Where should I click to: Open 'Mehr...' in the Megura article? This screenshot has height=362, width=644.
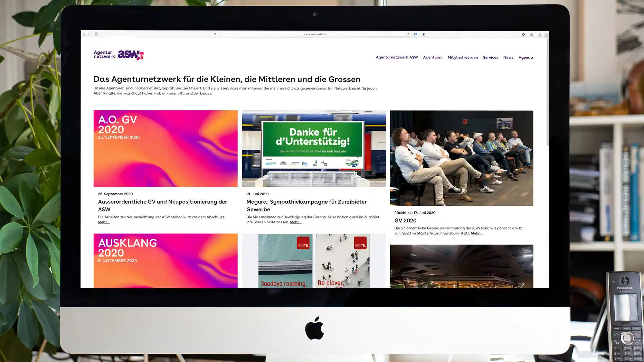coord(296,222)
